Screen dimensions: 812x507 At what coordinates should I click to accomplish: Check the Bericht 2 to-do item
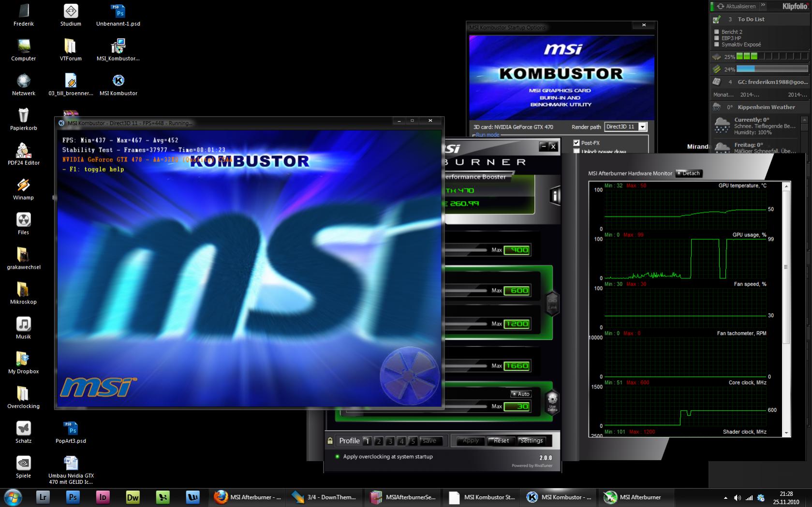click(x=717, y=32)
